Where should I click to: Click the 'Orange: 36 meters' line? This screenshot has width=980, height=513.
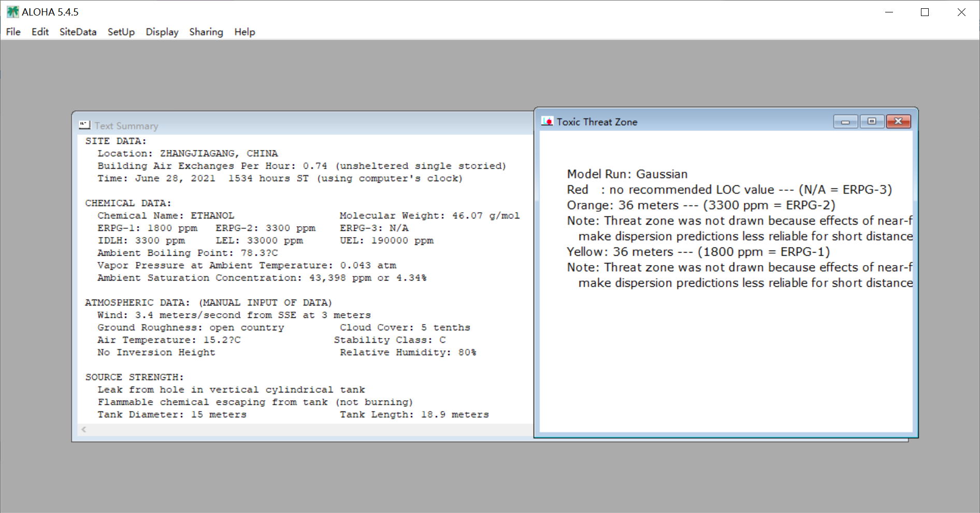pos(701,205)
